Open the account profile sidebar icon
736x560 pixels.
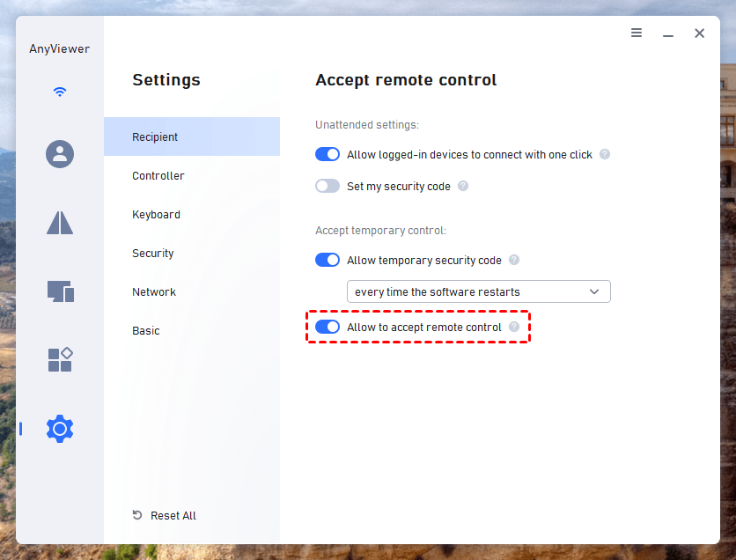(60, 154)
